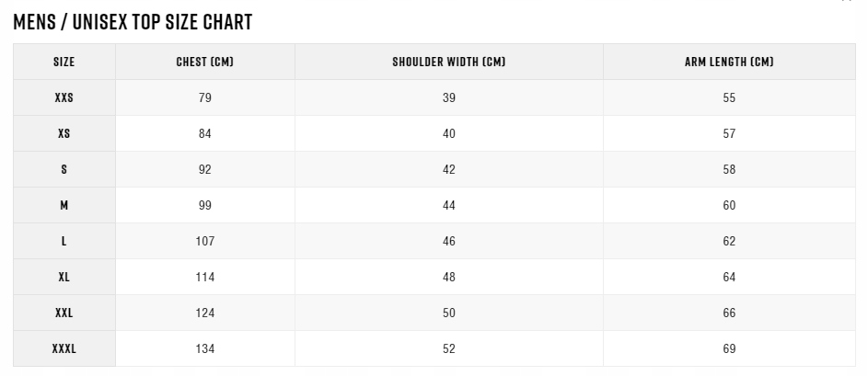The width and height of the screenshot is (868, 376).
Task: Click the shoulder width value 44
Action: point(448,206)
